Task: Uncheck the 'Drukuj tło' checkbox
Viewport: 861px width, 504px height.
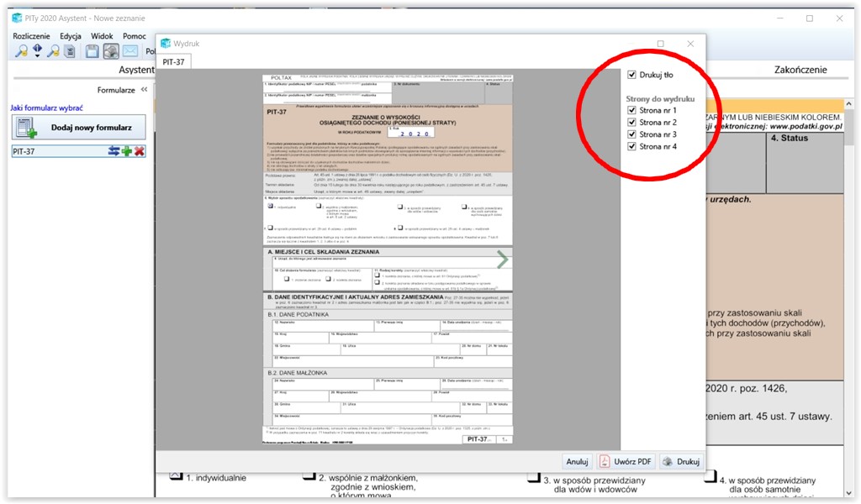Action: tap(632, 75)
